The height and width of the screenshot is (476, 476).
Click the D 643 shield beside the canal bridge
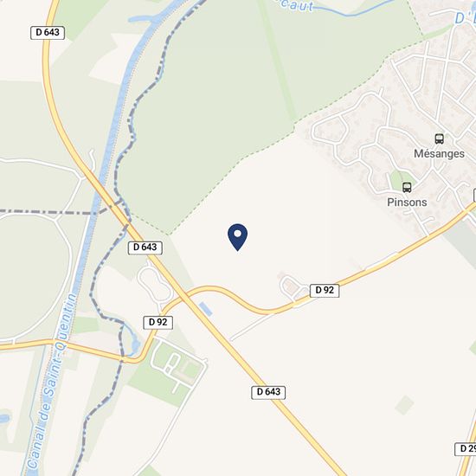point(145,248)
